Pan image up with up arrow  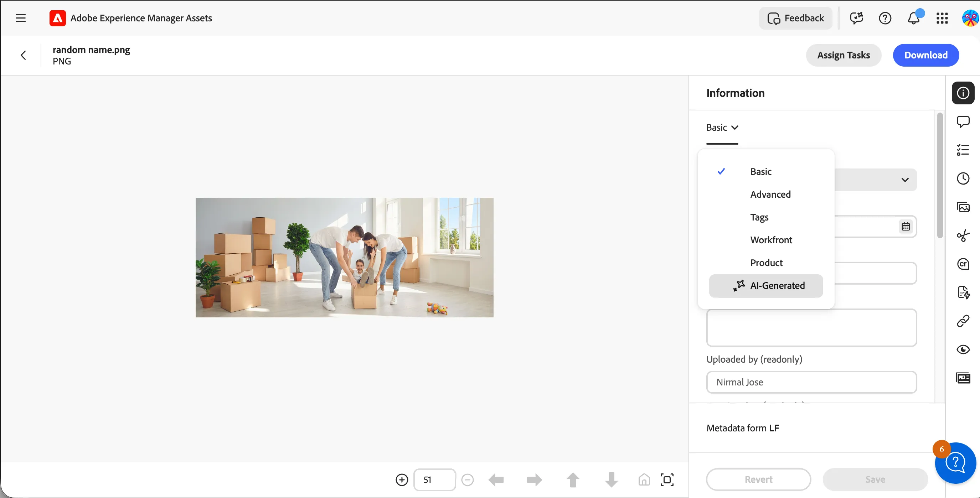(x=573, y=480)
